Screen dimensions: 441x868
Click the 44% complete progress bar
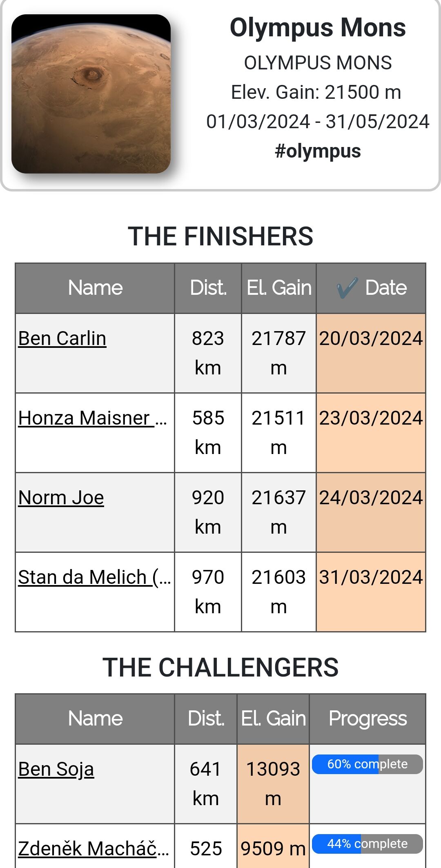(x=367, y=844)
